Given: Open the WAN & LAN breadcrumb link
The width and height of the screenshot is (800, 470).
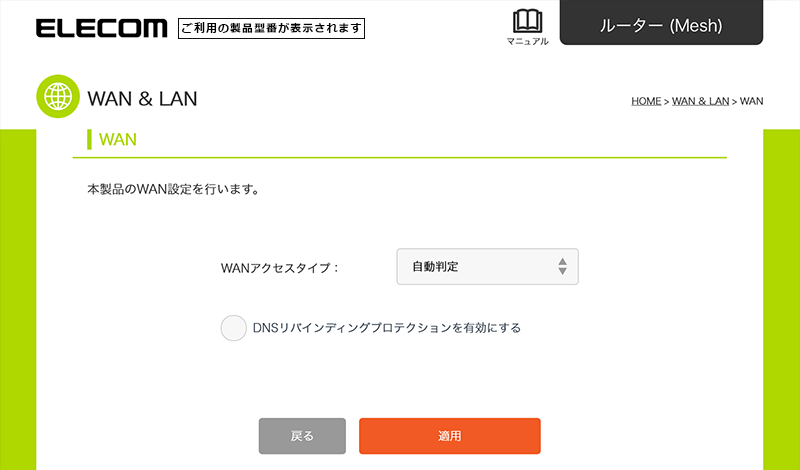Looking at the screenshot, I should (700, 101).
